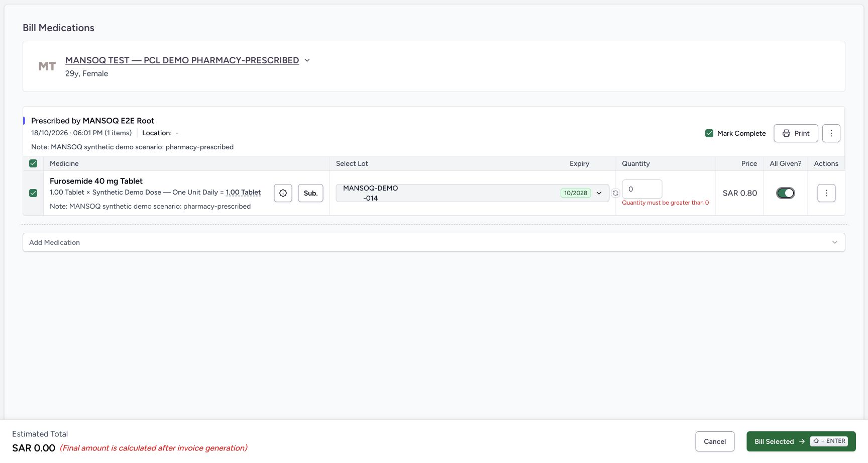The height and width of the screenshot is (463, 868).
Task: Click the 10/2028 expiry badge
Action: click(576, 193)
